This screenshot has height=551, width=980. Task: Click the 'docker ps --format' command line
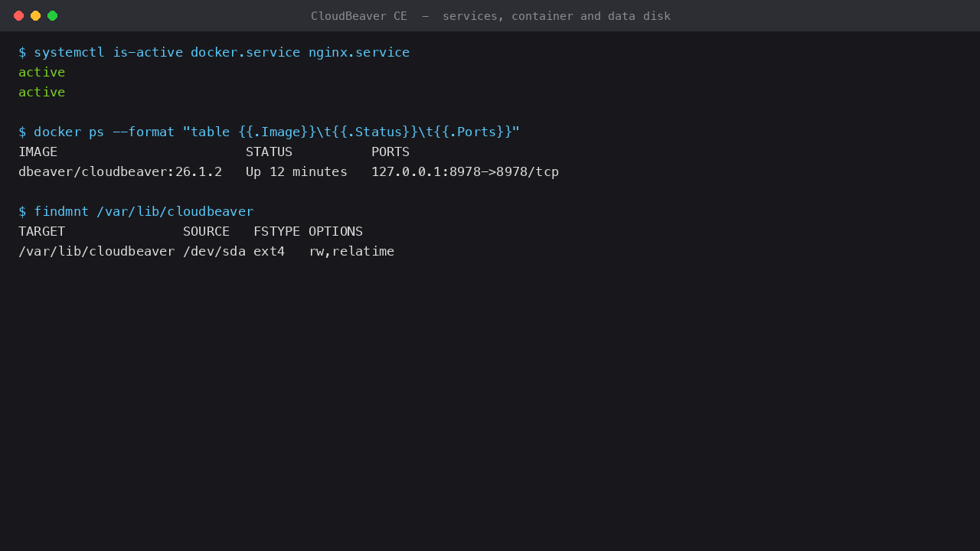point(269,132)
